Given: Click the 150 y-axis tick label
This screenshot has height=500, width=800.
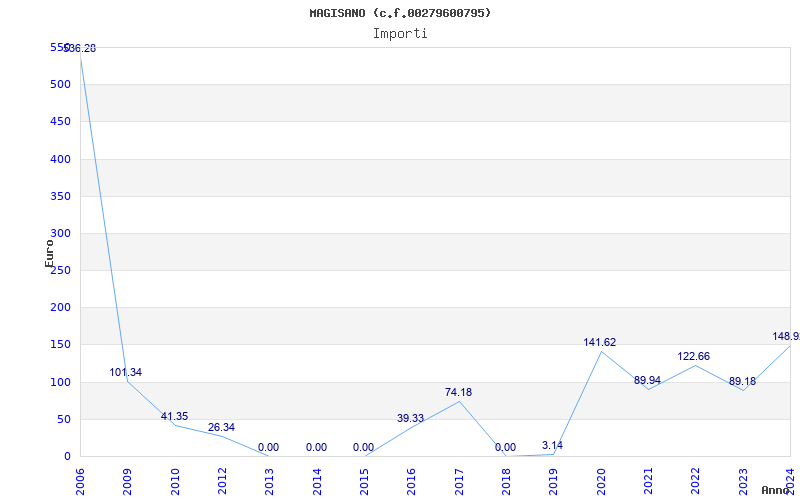Looking at the screenshot, I should (60, 345).
